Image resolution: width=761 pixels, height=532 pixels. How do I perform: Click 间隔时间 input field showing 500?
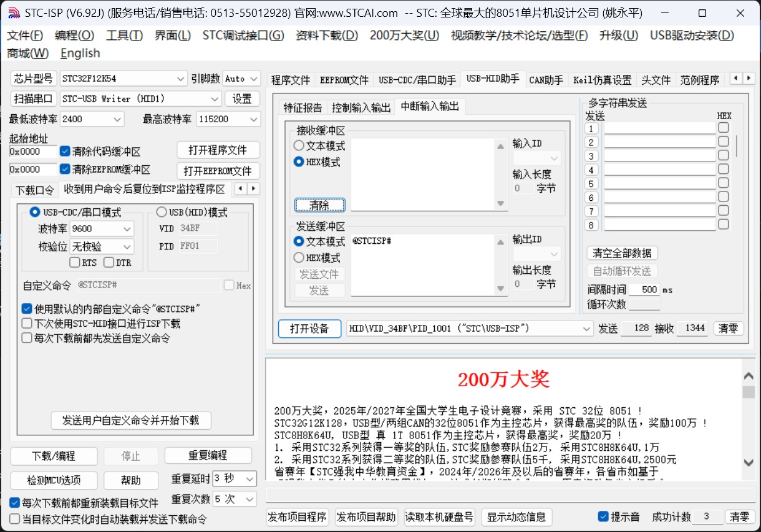click(x=644, y=290)
